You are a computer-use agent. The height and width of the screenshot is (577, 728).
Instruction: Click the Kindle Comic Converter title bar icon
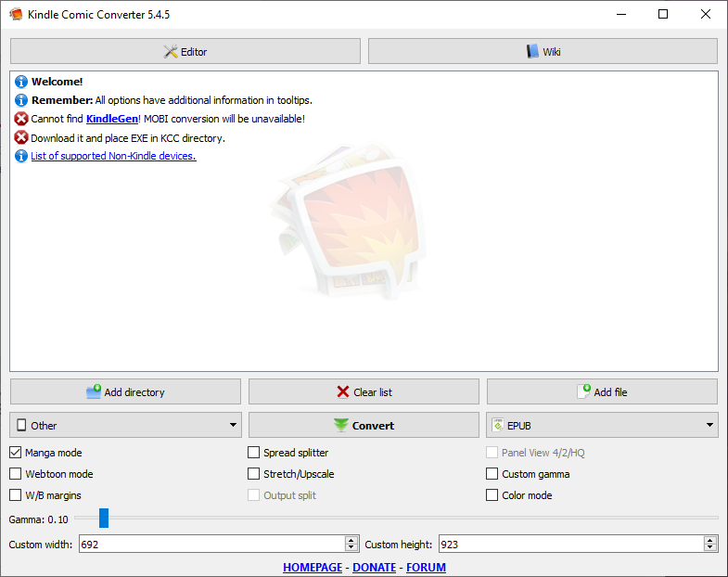[x=17, y=15]
